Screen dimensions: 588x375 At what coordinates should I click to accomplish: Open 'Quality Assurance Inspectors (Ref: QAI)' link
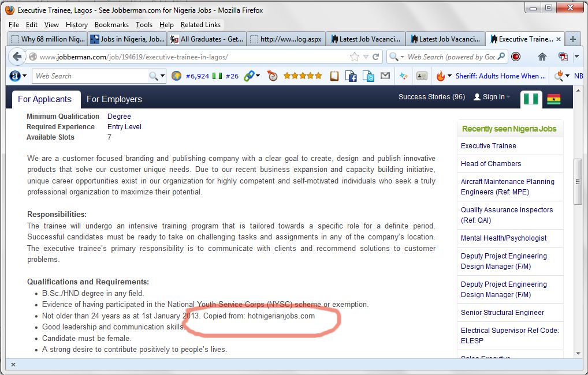click(507, 215)
